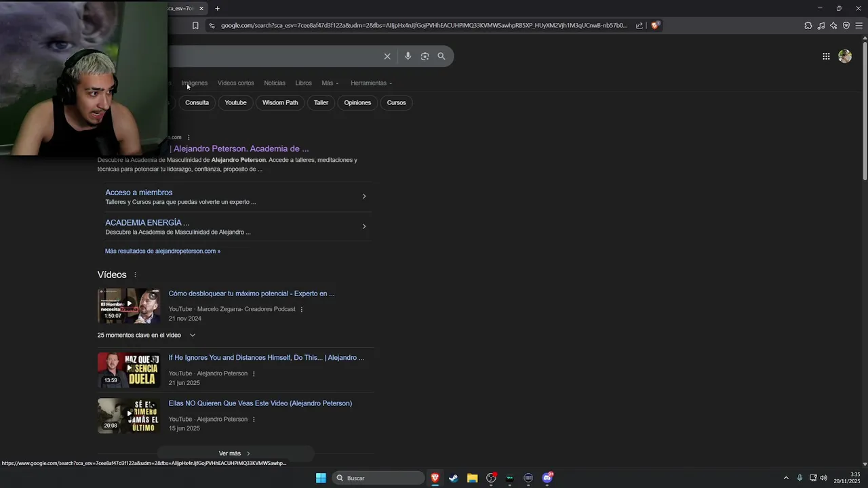The image size is (868, 488).
Task: Switch to the Noticias tab
Action: tap(275, 83)
